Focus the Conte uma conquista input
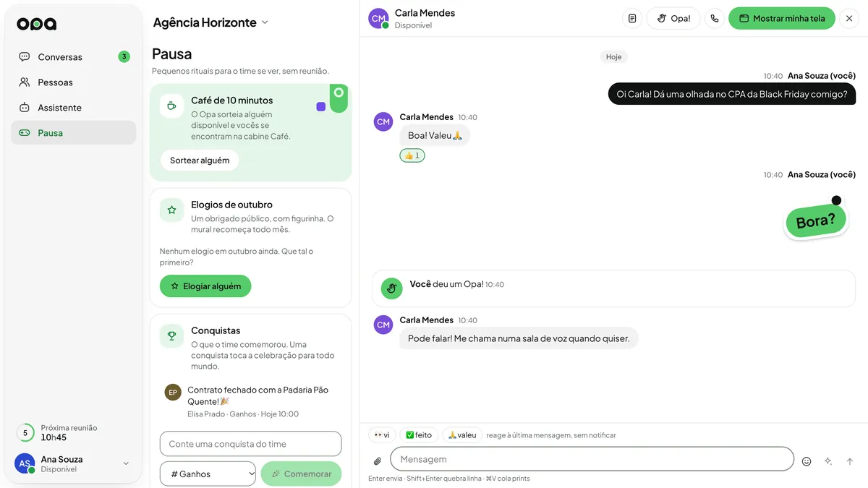The width and height of the screenshot is (868, 488). [250, 444]
